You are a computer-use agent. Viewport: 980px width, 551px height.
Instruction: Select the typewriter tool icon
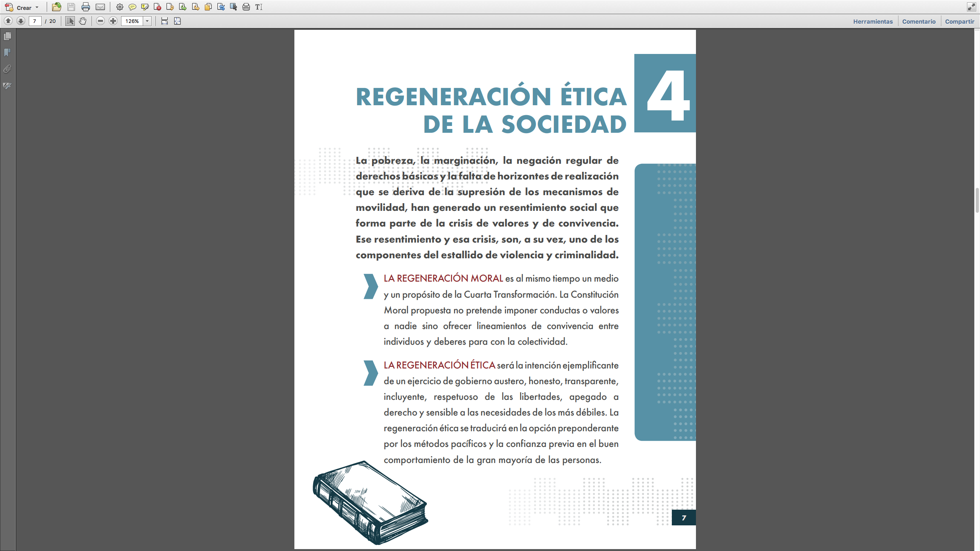tap(246, 7)
